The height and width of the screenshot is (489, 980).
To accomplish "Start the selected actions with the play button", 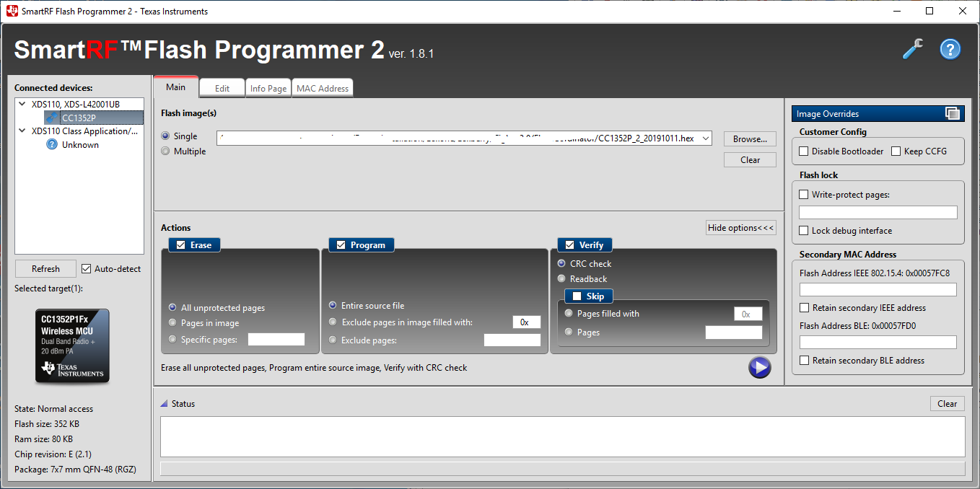I will pyautogui.click(x=759, y=367).
